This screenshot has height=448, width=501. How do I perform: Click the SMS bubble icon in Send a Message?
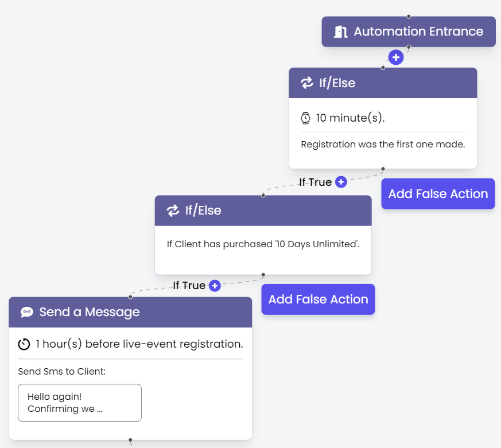click(x=27, y=312)
